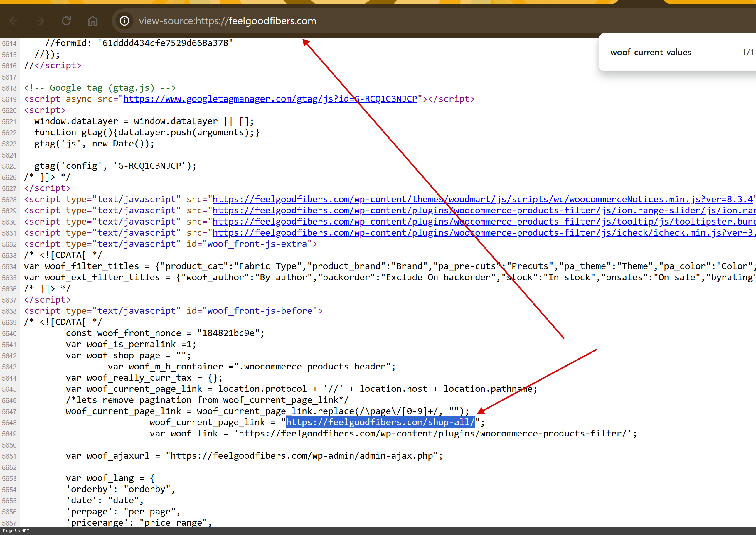Click the 1/1 match counter
The image size is (756, 535).
[747, 52]
